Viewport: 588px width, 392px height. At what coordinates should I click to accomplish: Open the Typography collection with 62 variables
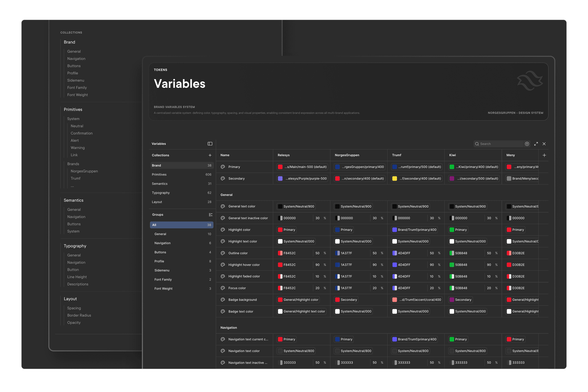[x=161, y=193]
